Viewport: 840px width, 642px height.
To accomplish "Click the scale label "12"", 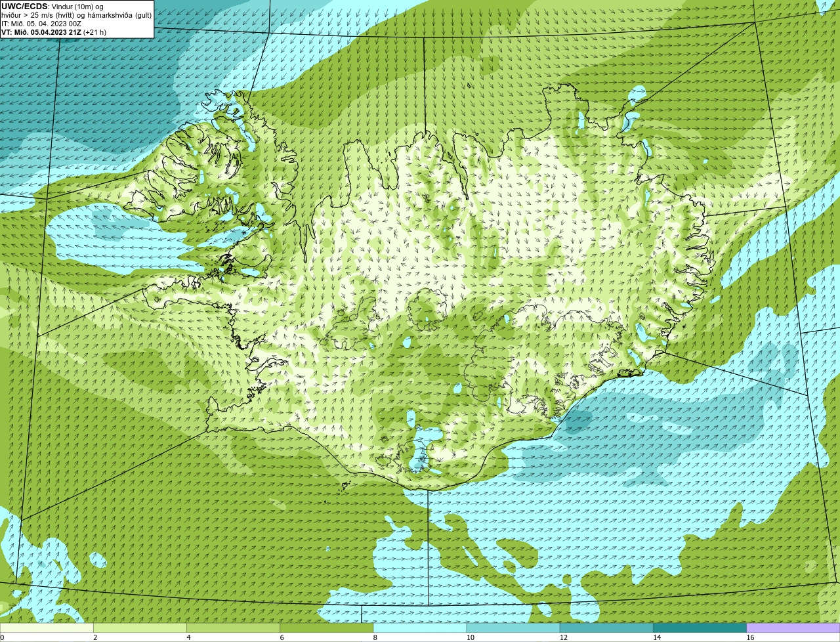I will [x=564, y=637].
